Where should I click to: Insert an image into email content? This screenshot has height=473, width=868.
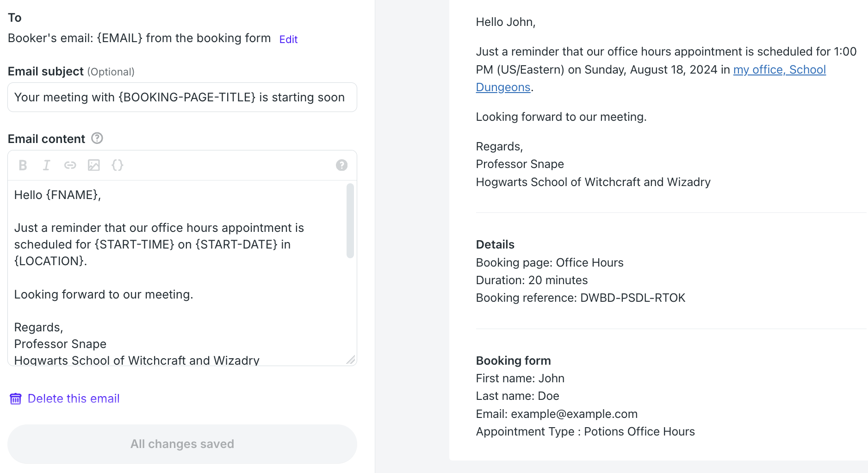[x=94, y=165]
